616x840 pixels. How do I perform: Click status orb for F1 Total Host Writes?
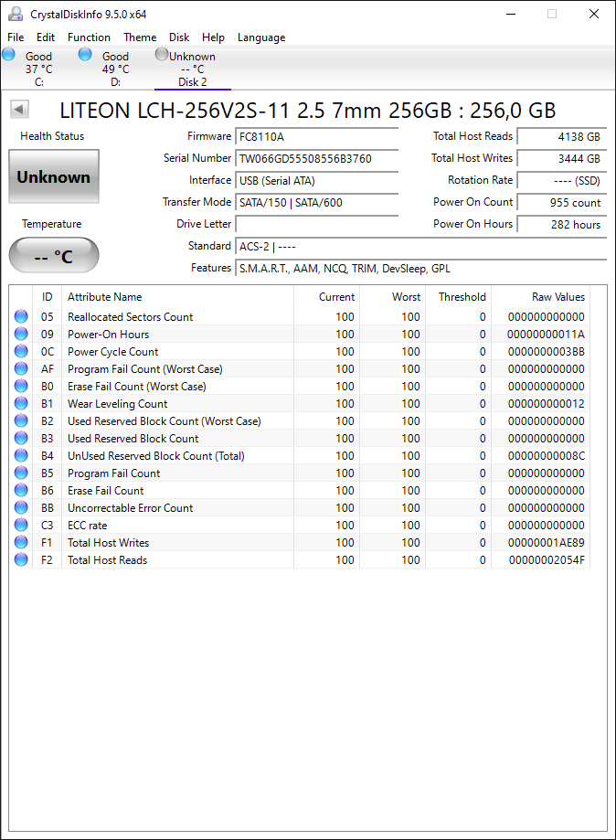21,542
